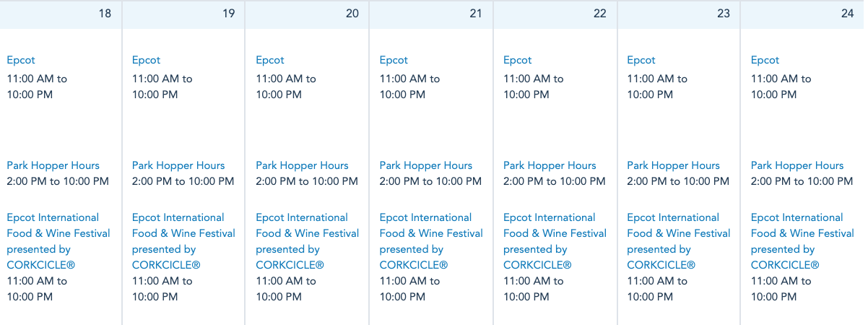The image size is (868, 325).
Task: Click the day 19 date header
Action: [x=184, y=14]
